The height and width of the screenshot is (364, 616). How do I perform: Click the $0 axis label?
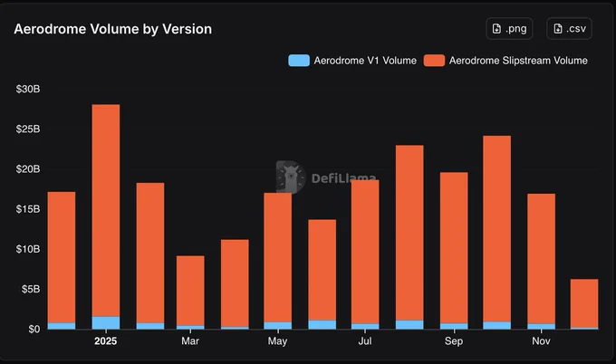[34, 329]
